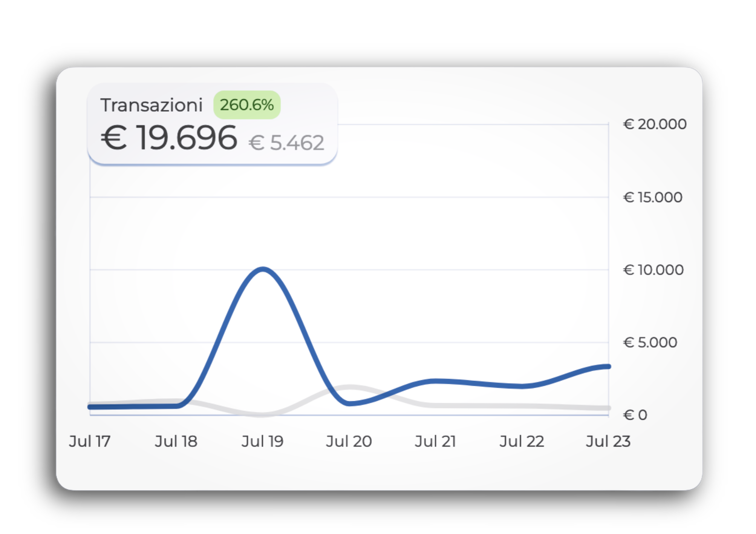Click the grey € 5.462 previous amount
Screen dimensions: 756x534
pyautogui.click(x=286, y=143)
